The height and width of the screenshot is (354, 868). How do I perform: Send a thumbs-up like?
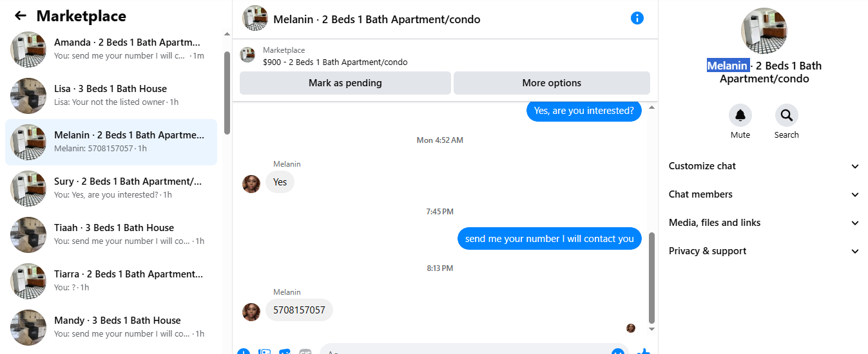click(643, 351)
